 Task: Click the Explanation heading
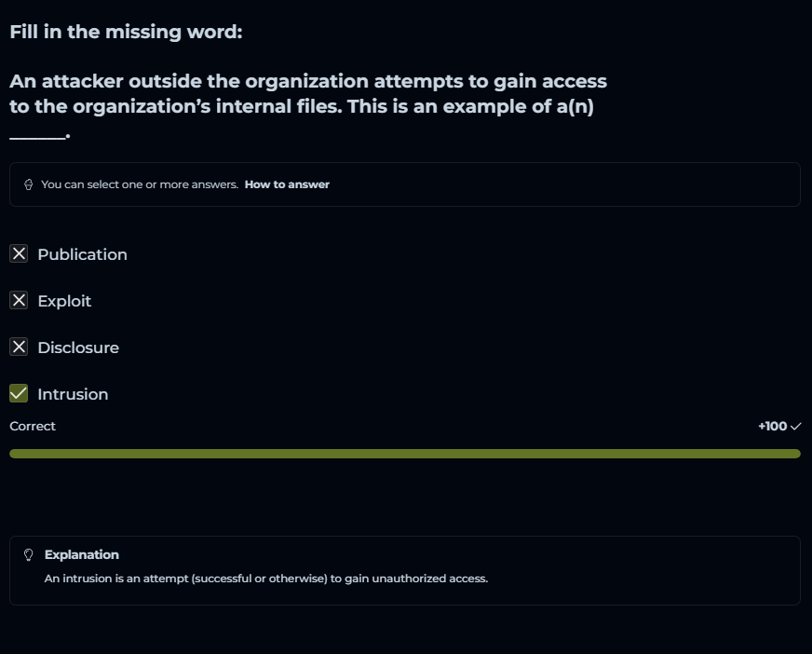(x=82, y=555)
